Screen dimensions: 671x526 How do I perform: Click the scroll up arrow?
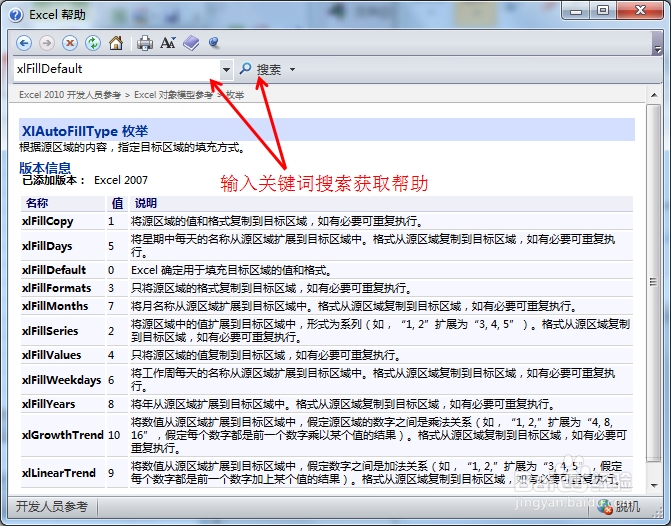pos(654,95)
